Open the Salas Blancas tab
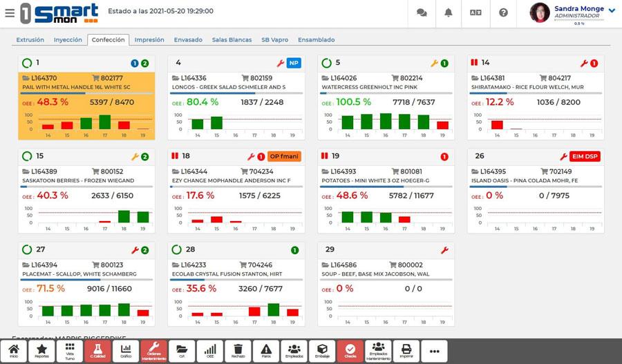This screenshot has width=622, height=364. 232,39
